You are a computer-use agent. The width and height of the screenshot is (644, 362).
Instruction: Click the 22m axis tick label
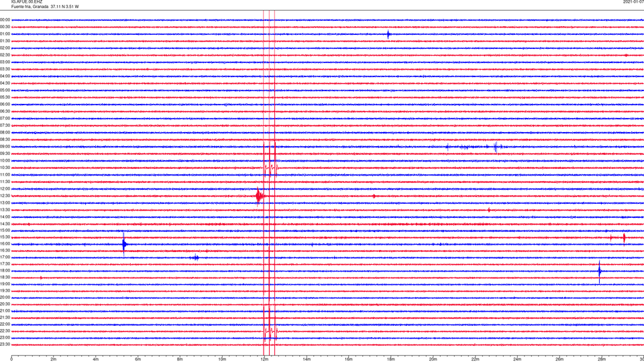[x=475, y=359]
